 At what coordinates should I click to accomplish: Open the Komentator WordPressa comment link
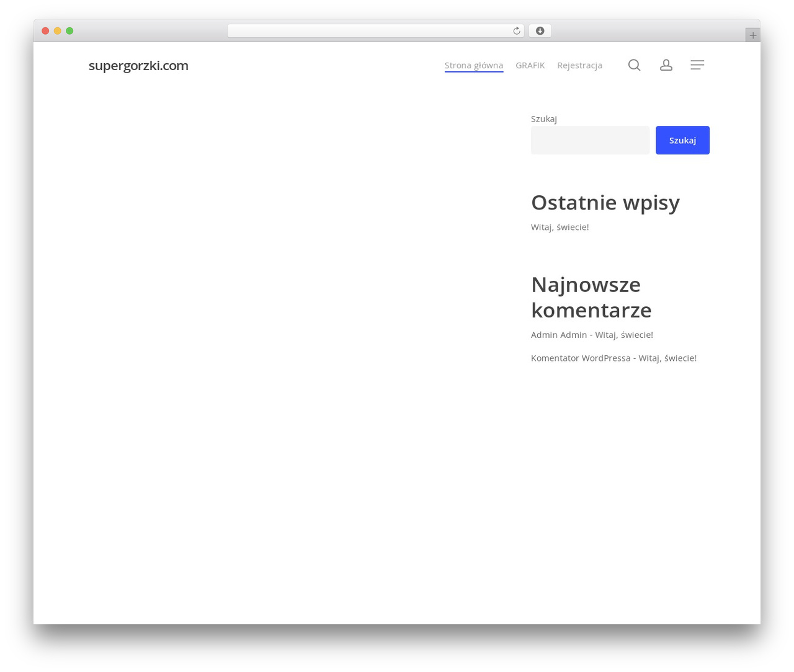tap(581, 358)
